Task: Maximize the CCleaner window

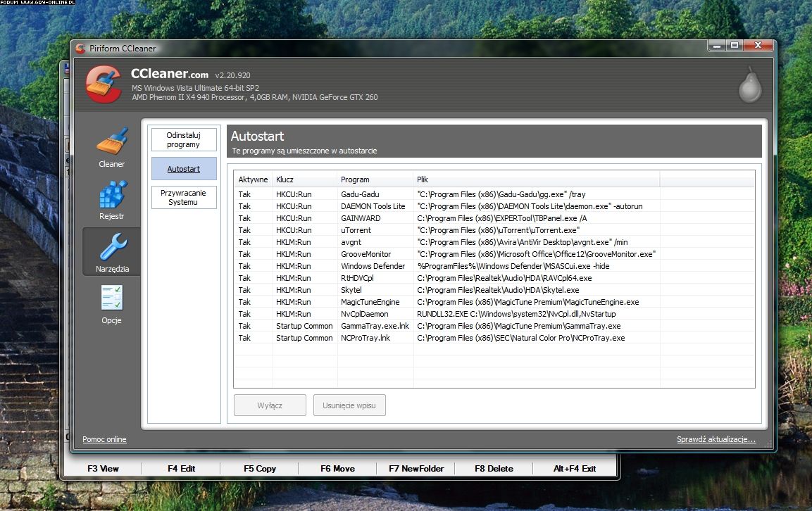Action: pos(735,46)
